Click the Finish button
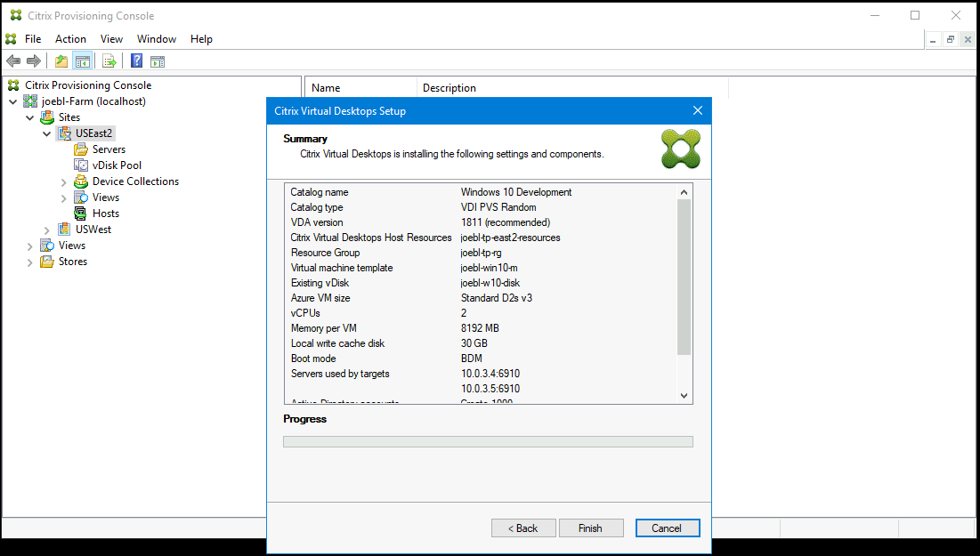 (591, 528)
